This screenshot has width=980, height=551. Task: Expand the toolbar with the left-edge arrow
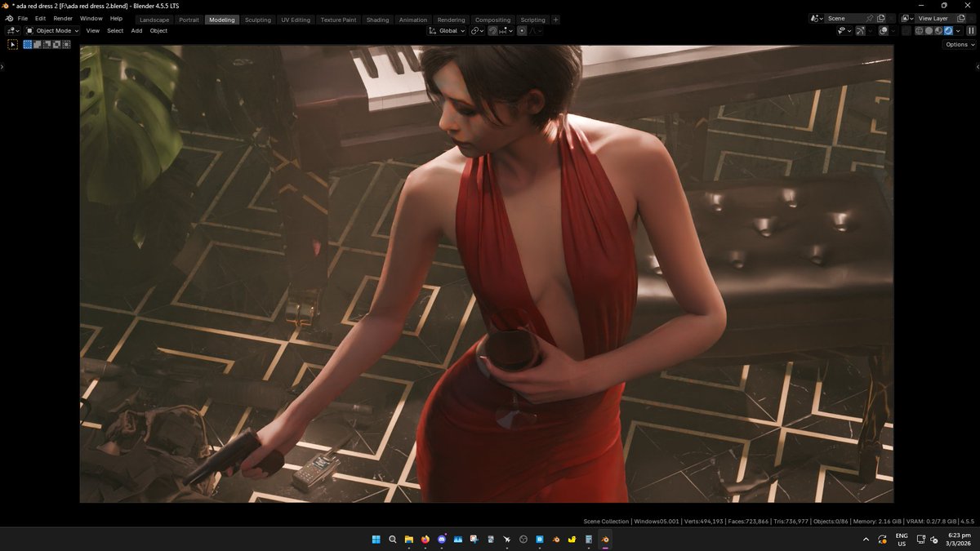2,66
